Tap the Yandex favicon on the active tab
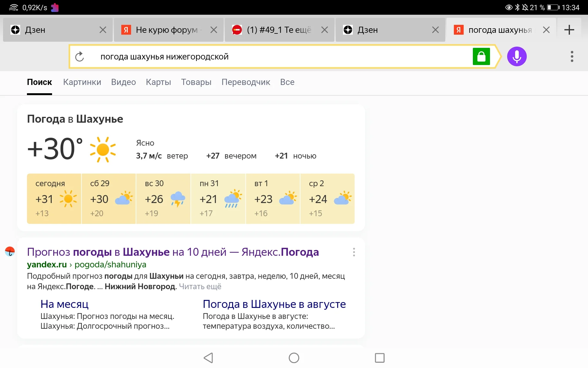 tap(458, 29)
